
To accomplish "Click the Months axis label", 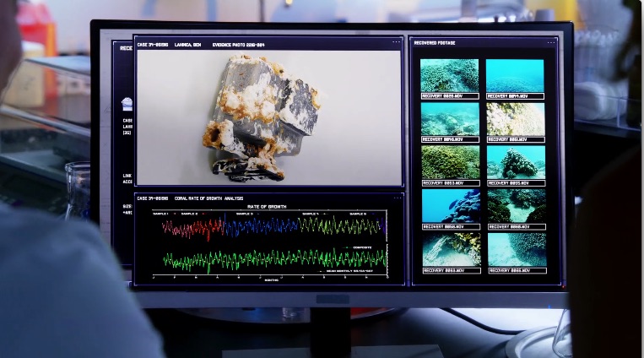I will coord(271,280).
